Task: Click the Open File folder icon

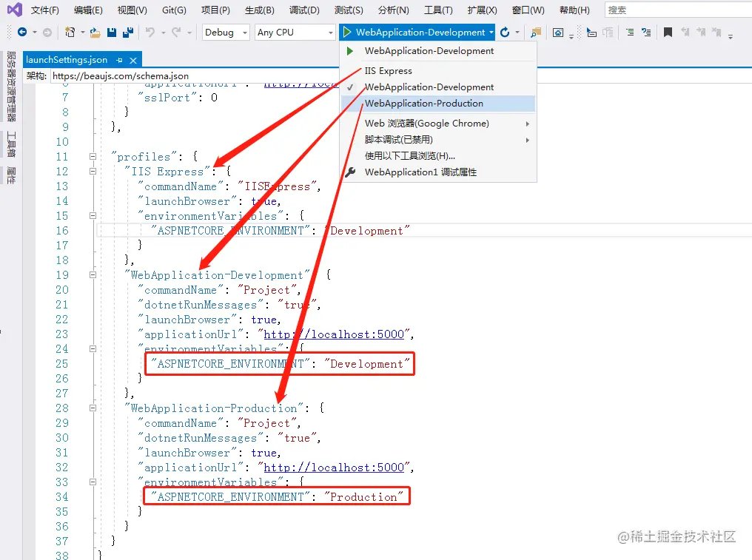Action: pos(94,33)
